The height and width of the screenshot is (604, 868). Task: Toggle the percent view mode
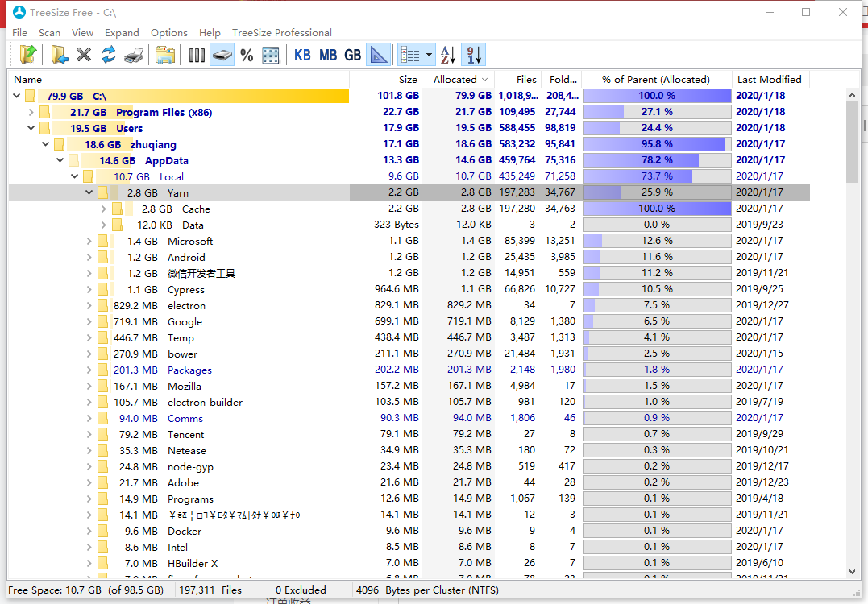[x=247, y=55]
